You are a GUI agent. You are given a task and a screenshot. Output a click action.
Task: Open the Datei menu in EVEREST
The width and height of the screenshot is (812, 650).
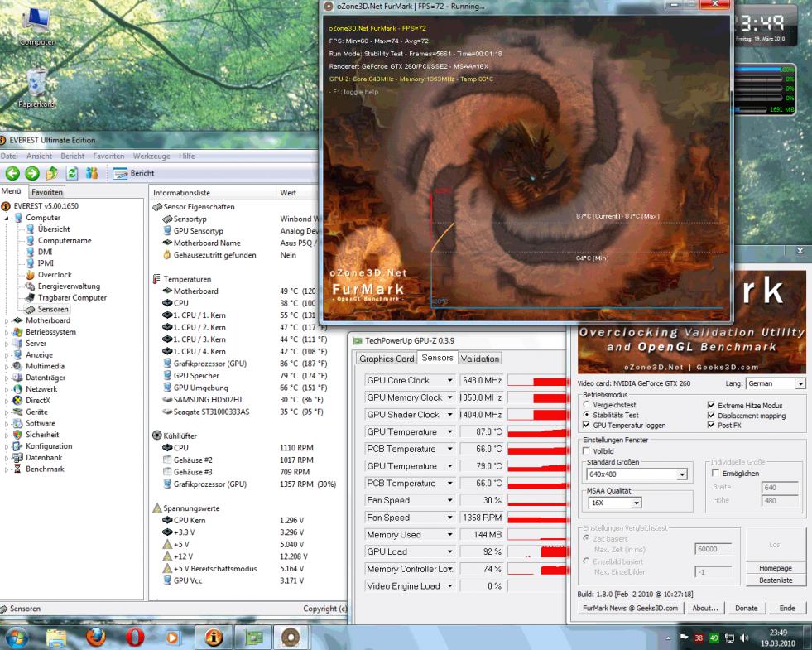(x=9, y=156)
